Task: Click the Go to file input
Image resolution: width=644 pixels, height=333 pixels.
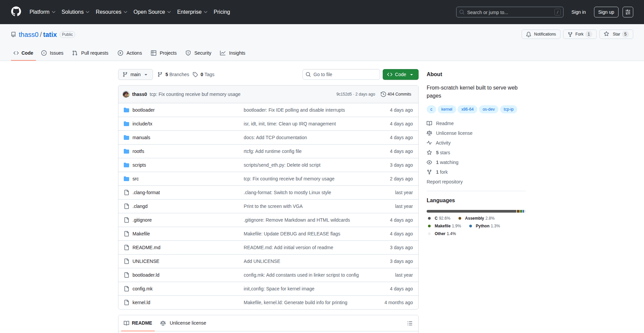Action: [341, 74]
